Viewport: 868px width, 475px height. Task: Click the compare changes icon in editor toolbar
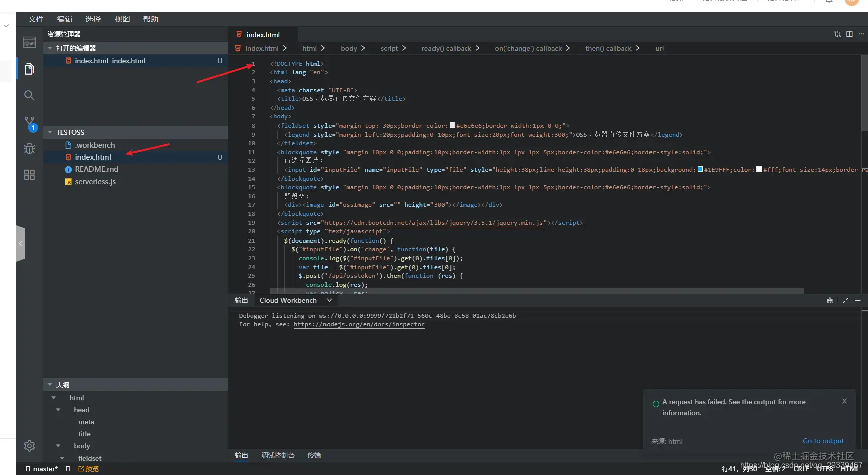[x=837, y=34]
